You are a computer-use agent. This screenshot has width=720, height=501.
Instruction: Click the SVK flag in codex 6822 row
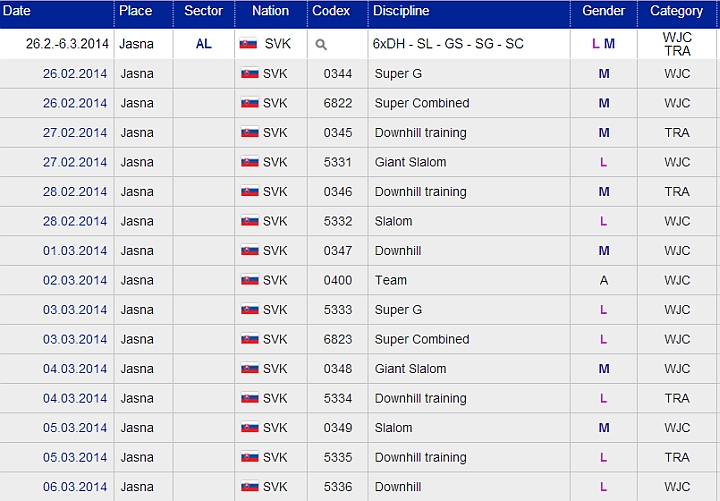coord(250,103)
